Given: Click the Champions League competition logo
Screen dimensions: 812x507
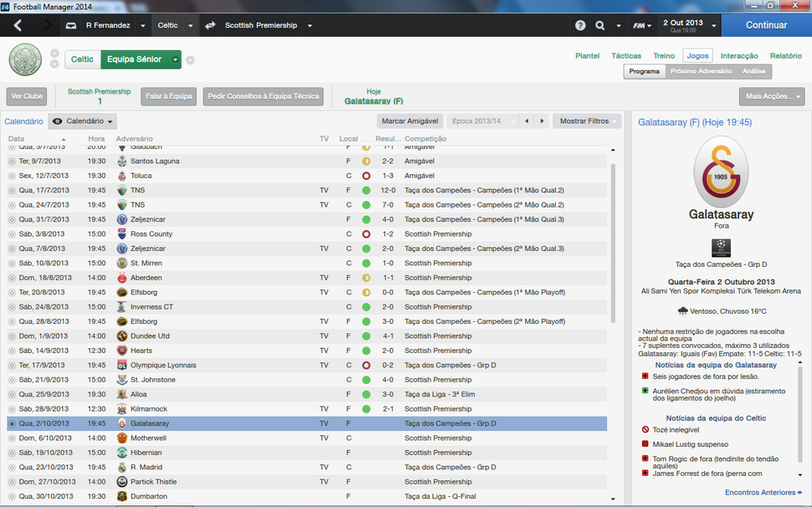Looking at the screenshot, I should pyautogui.click(x=721, y=248).
